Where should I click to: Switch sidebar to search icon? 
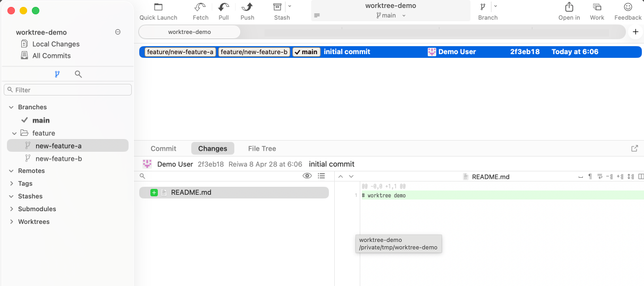78,74
